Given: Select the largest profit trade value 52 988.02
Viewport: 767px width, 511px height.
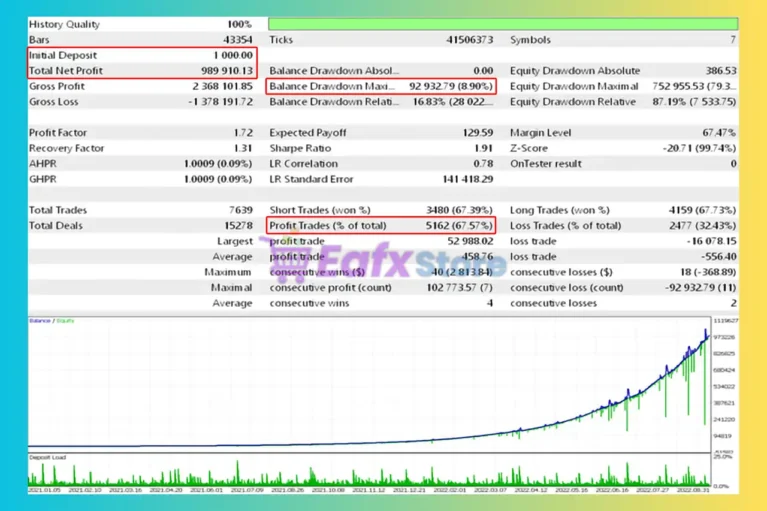Looking at the screenshot, I should [x=470, y=241].
